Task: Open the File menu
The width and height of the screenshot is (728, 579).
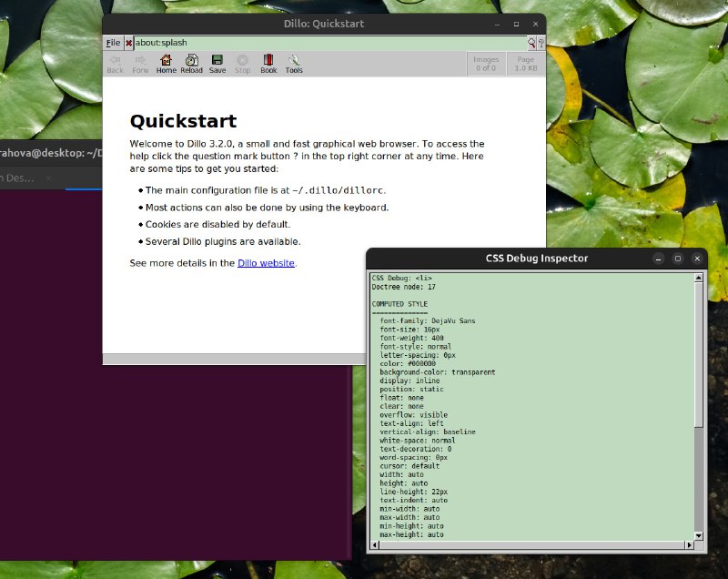Action: [x=113, y=43]
